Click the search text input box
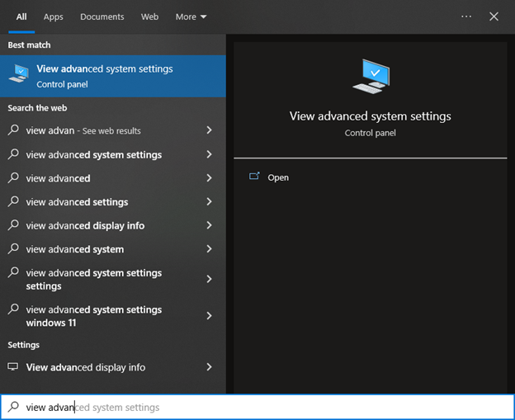The image size is (515, 420). 257,407
